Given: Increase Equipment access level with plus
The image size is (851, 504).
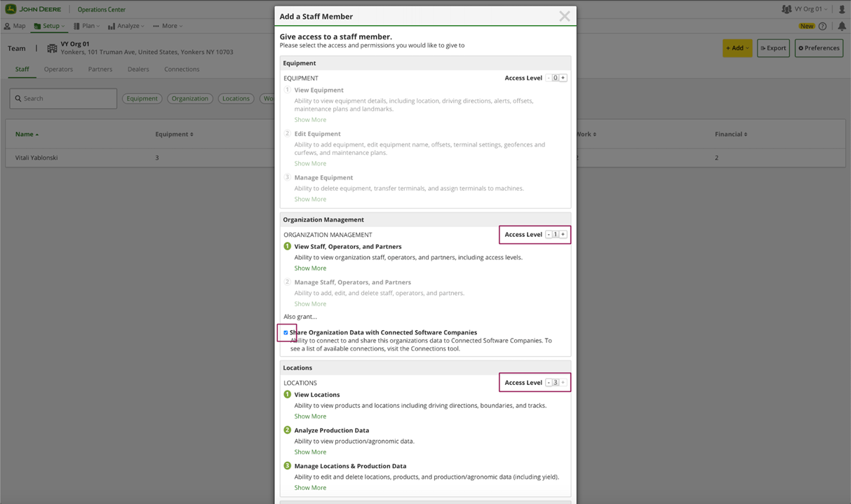Looking at the screenshot, I should (x=563, y=78).
